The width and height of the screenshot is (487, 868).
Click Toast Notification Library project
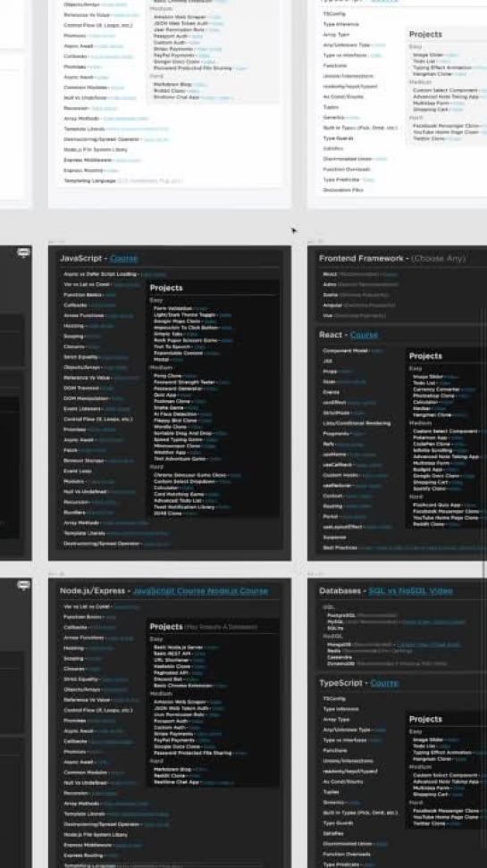pos(184,507)
